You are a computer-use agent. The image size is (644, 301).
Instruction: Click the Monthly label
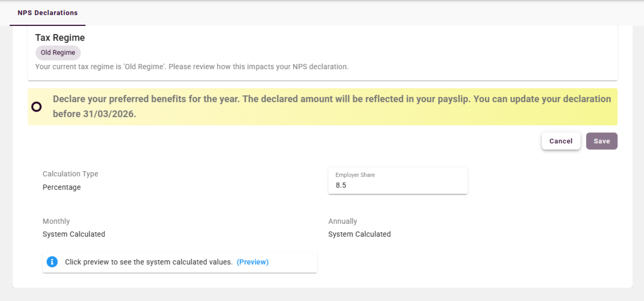point(56,221)
